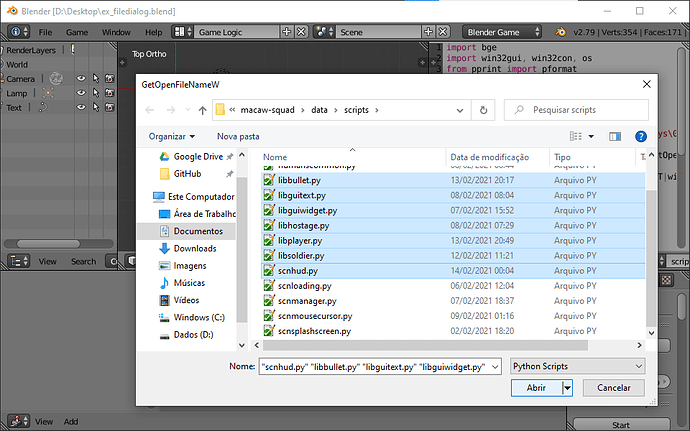The image size is (690, 431).
Task: Open Blender Game menu
Action: click(77, 32)
